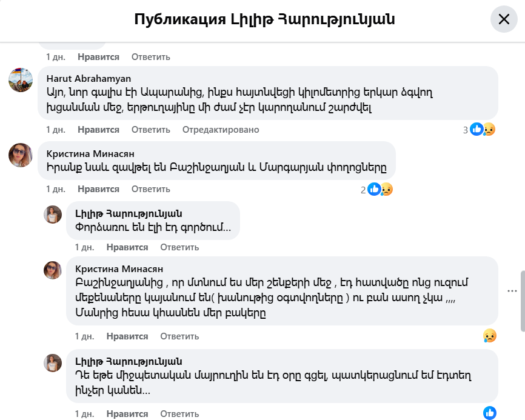Open three-dot options menu beside the comment
Image resolution: width=525 pixels, height=420 pixels.
(512, 291)
